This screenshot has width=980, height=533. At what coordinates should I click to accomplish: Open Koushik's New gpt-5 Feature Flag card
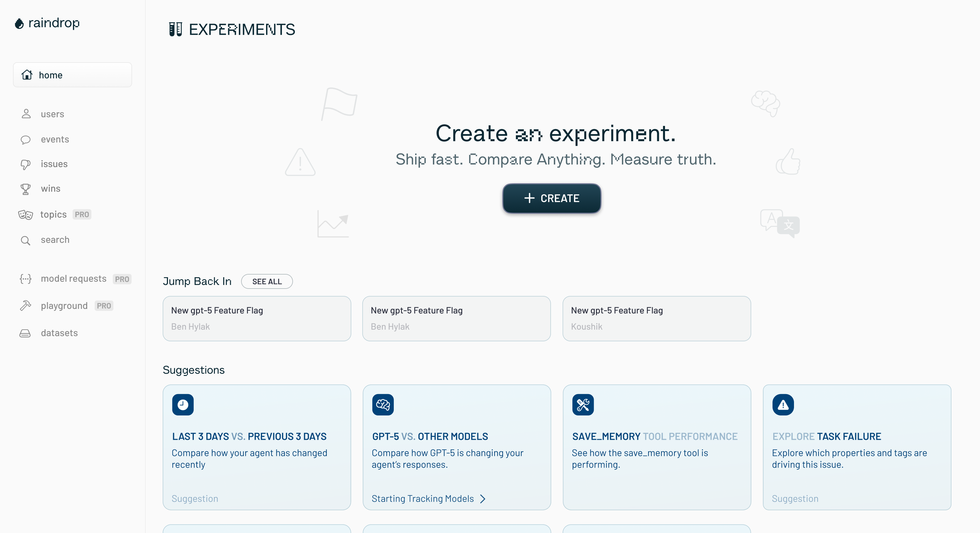coord(656,319)
